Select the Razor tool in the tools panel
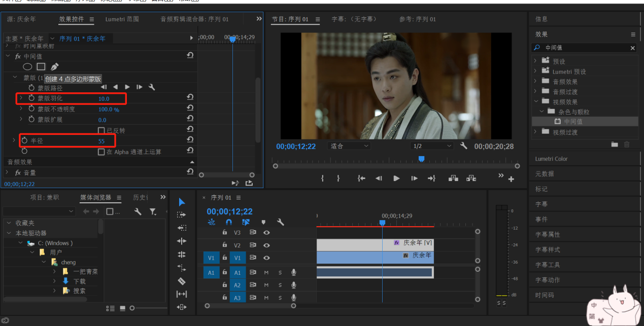 182,281
